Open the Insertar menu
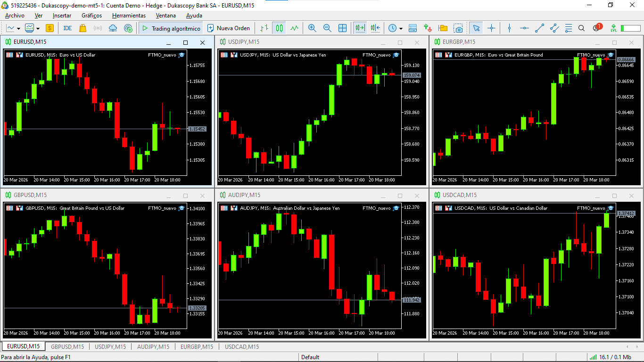Image resolution: width=644 pixels, height=362 pixels. coord(62,16)
